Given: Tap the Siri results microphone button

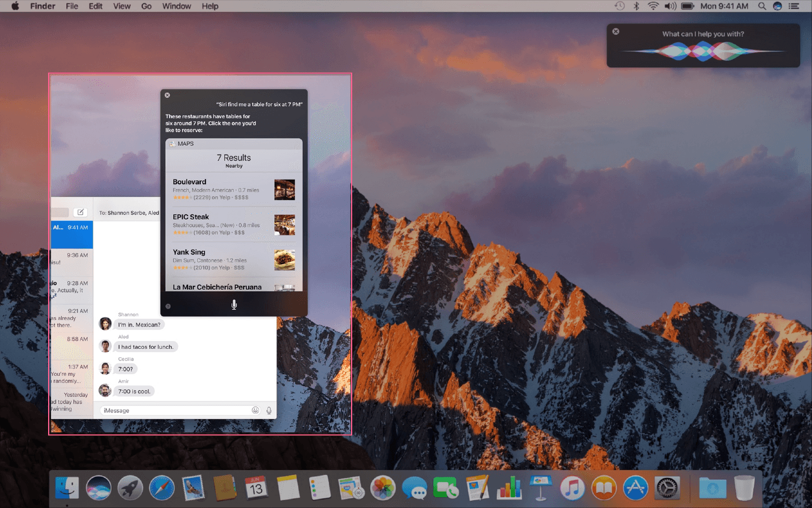Looking at the screenshot, I should click(x=234, y=304).
